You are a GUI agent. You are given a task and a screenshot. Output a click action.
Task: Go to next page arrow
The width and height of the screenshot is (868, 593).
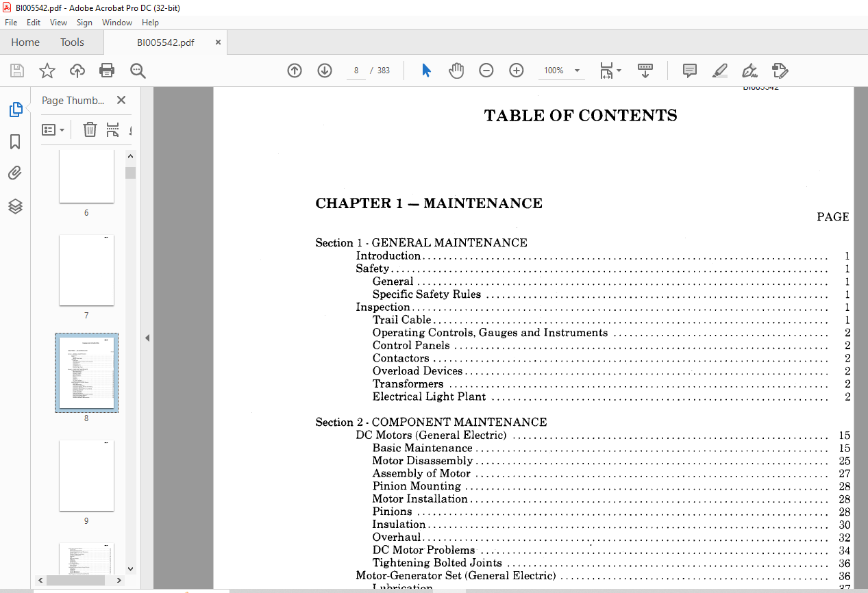click(x=325, y=71)
